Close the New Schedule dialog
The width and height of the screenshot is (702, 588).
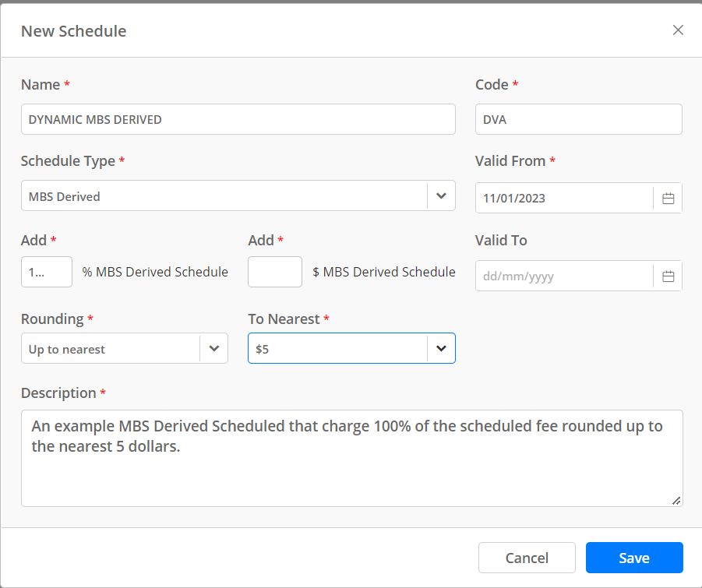pos(678,30)
